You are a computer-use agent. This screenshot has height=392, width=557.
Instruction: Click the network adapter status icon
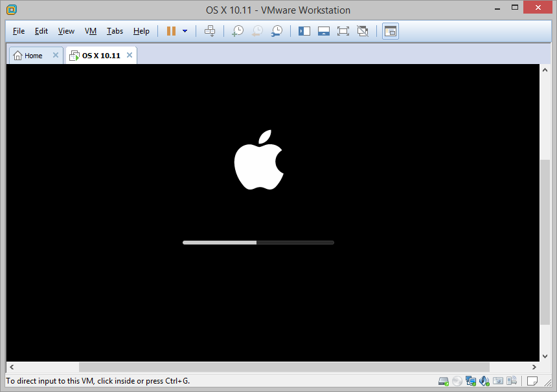471,382
